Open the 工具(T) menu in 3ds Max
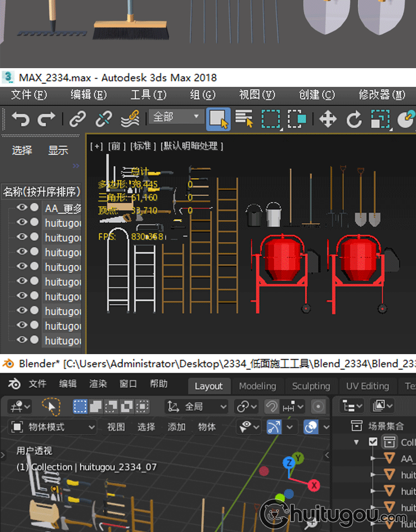 [x=148, y=95]
